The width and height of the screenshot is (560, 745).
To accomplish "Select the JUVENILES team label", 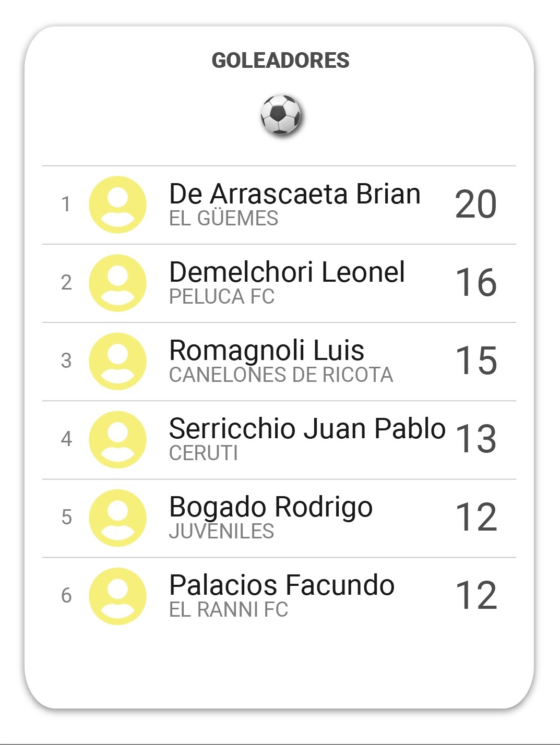I will pos(221,532).
